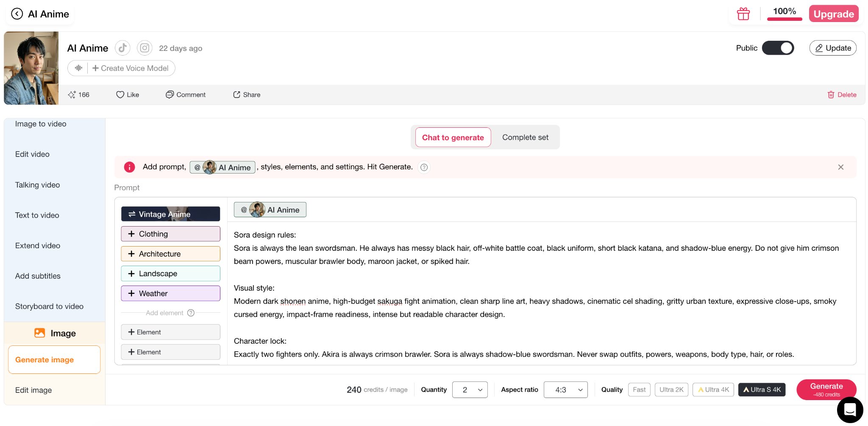Add a Landscape element

(170, 274)
